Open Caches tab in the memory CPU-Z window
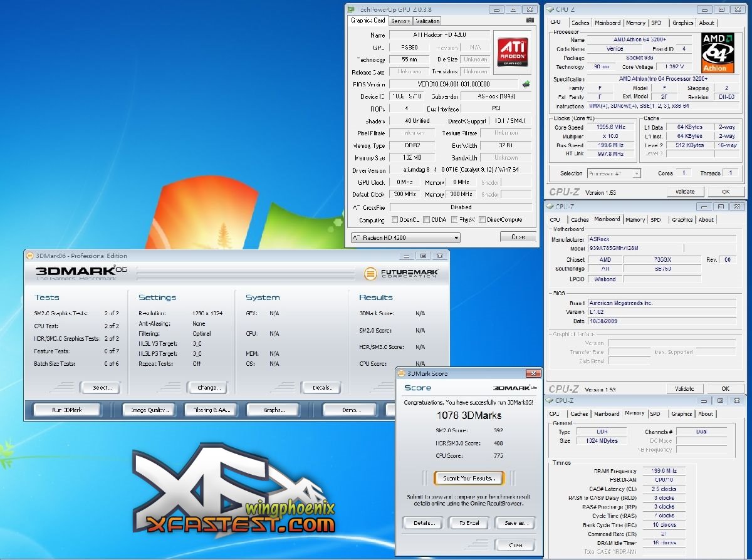The image size is (752, 560). point(579,414)
